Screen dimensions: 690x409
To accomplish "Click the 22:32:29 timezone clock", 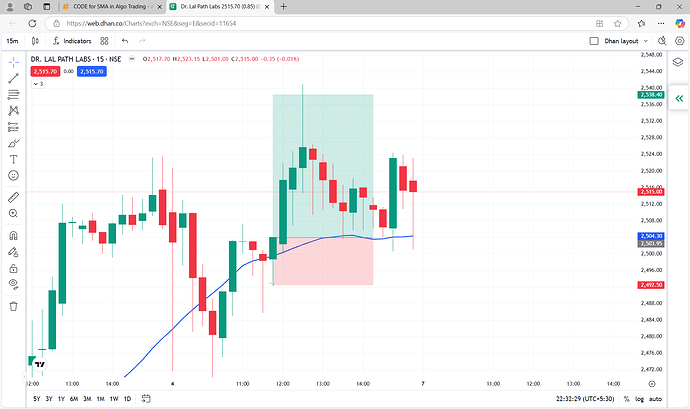I will (x=585, y=399).
